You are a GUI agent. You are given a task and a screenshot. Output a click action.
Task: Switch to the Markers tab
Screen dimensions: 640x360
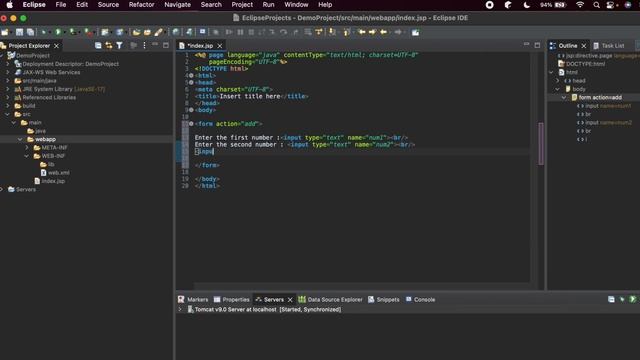click(x=193, y=300)
